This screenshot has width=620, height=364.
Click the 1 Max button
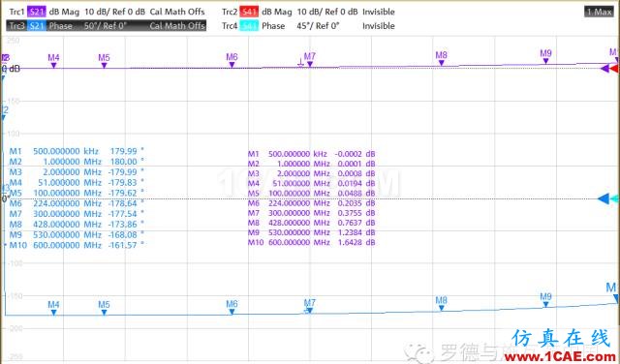pyautogui.click(x=599, y=12)
